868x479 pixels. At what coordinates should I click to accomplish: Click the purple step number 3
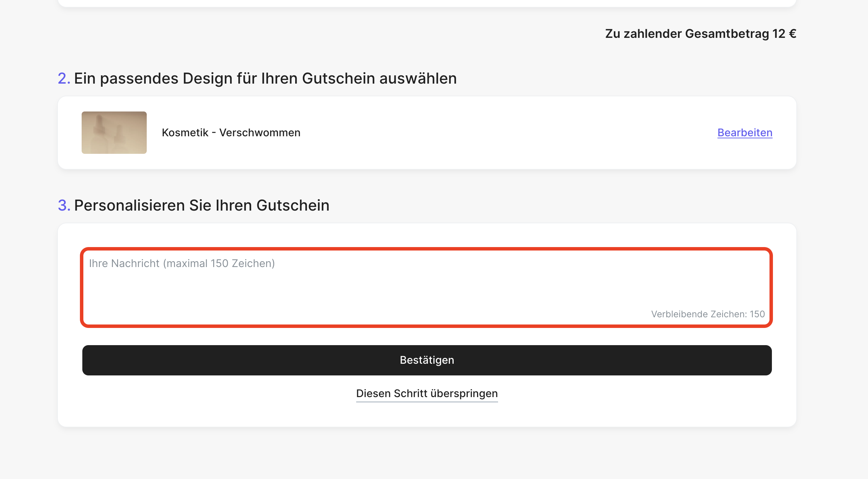(x=64, y=205)
